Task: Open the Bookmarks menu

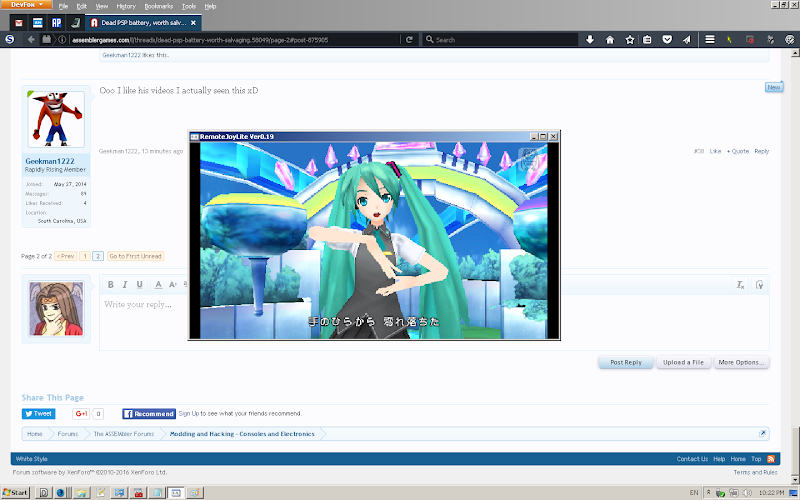Action: point(159,6)
